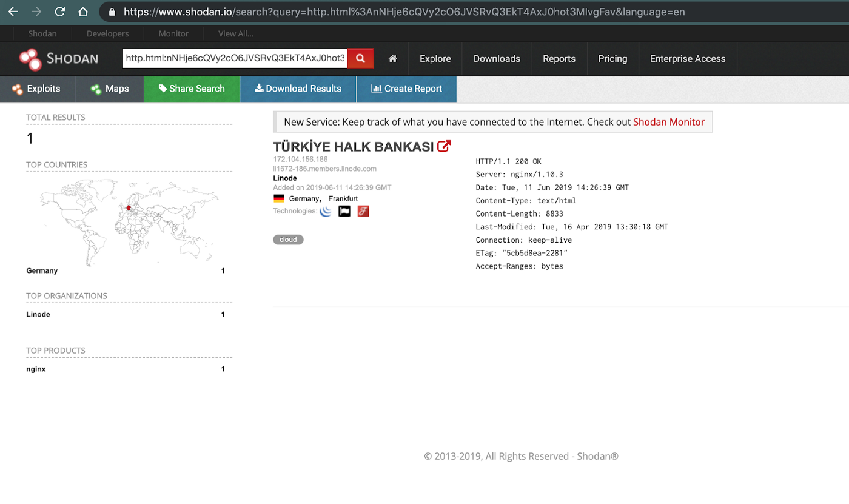This screenshot has height=504, width=849.
Task: Click the Shodan logo
Action: tap(58, 59)
